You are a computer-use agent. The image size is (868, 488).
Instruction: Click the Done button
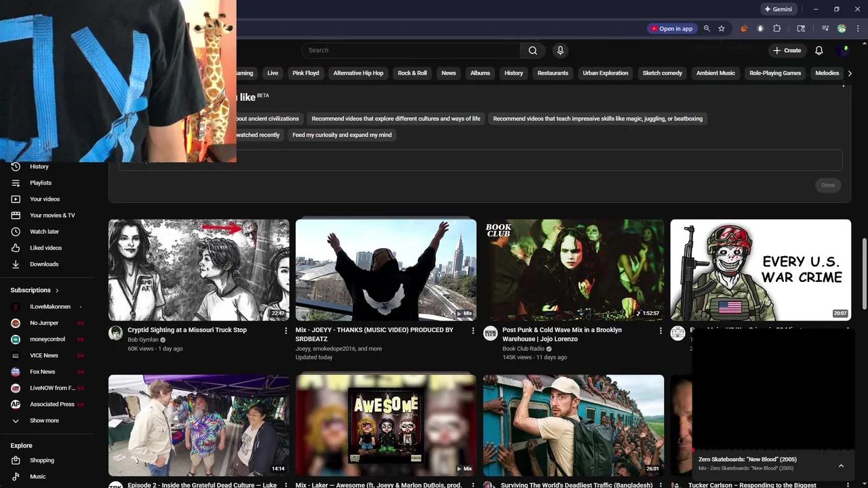tap(828, 185)
